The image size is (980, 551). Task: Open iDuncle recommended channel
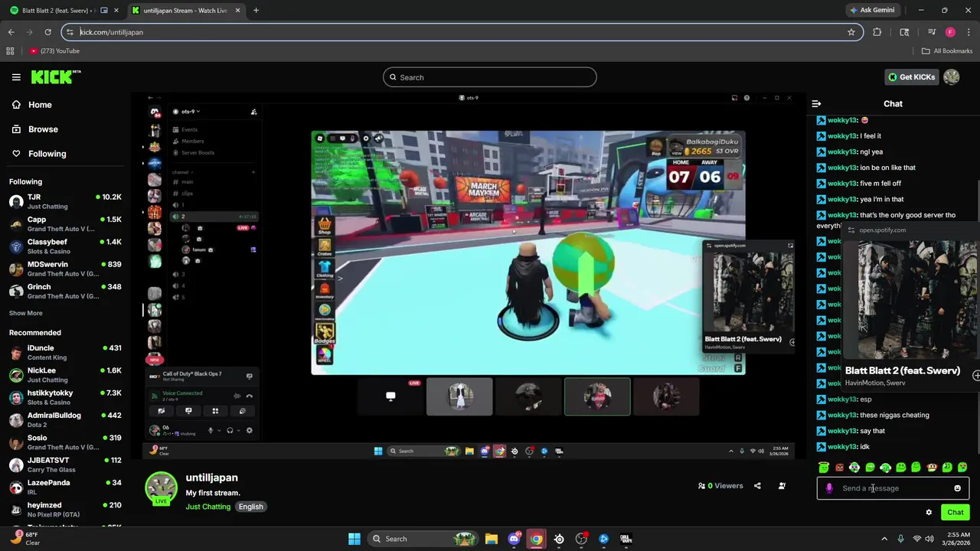coord(65,352)
